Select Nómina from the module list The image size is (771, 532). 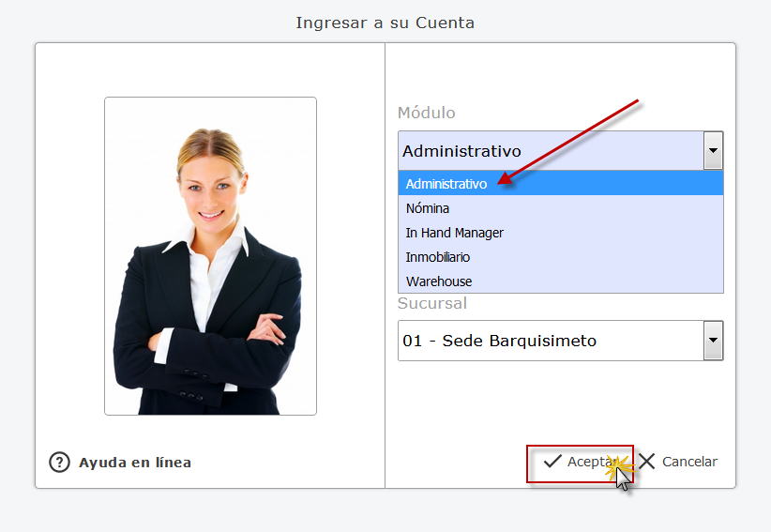[561, 208]
